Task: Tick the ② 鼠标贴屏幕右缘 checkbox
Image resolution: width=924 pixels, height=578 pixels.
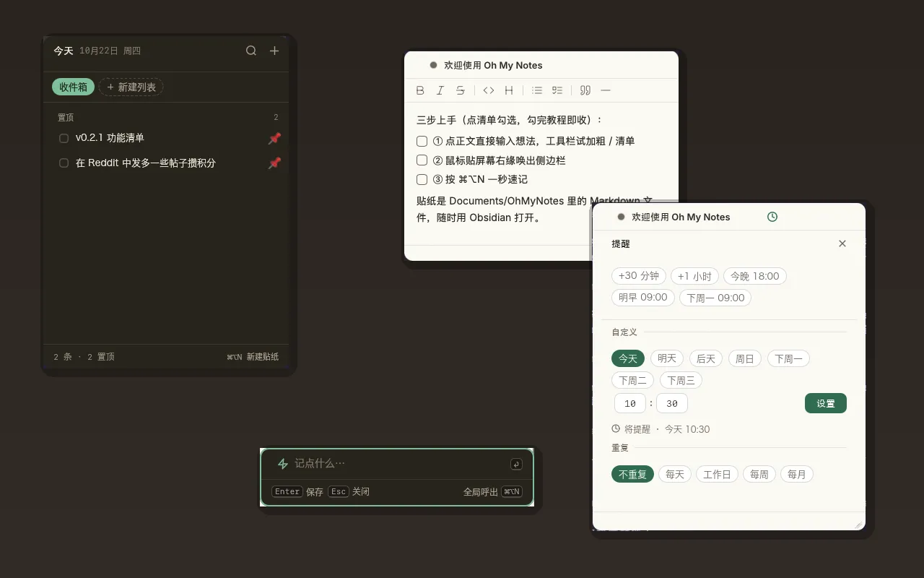Action: [x=422, y=160]
